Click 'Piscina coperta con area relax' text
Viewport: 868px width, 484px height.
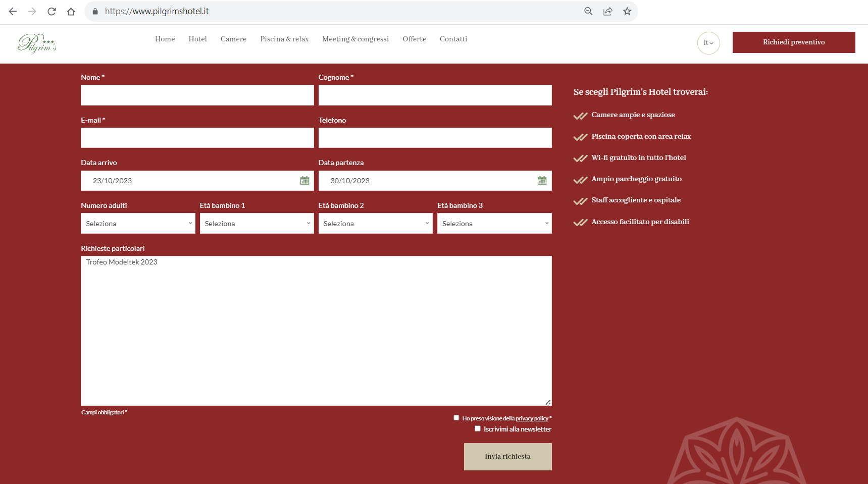[x=641, y=137]
